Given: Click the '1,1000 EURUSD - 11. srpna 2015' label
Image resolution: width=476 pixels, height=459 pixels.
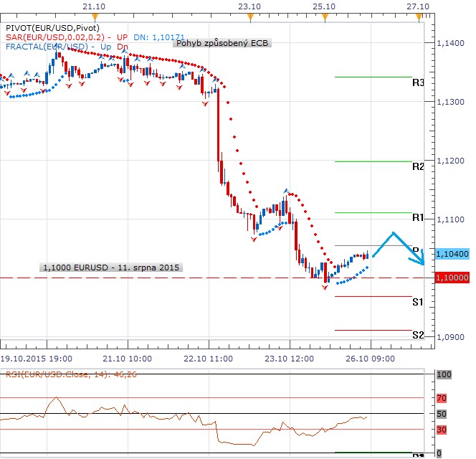Looking at the screenshot, I should coord(111,267).
